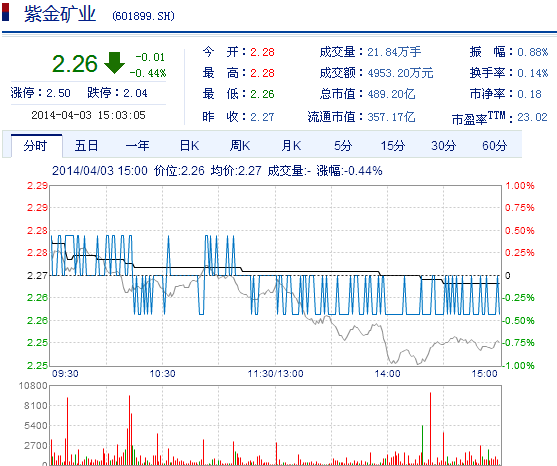Click the chart info 均价:2.27
557x466 pixels.
tap(236, 171)
